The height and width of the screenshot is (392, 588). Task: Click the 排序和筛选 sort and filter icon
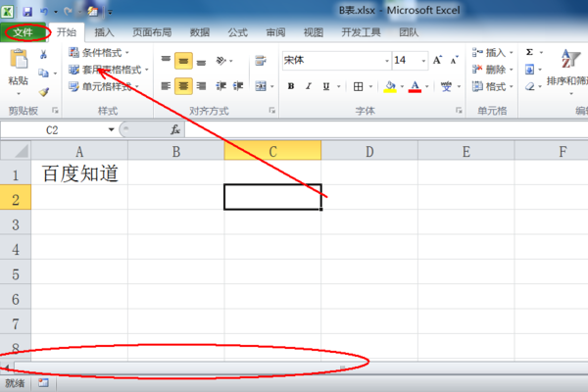(570, 59)
